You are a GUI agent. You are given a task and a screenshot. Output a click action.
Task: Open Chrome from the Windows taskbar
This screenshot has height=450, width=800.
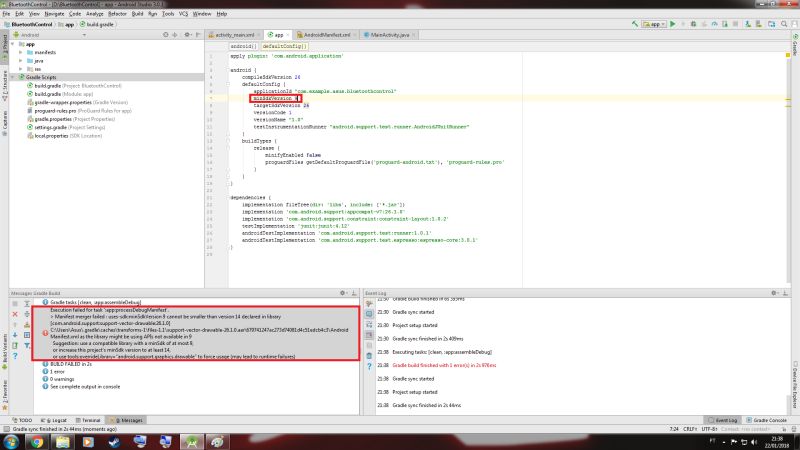tap(37, 441)
